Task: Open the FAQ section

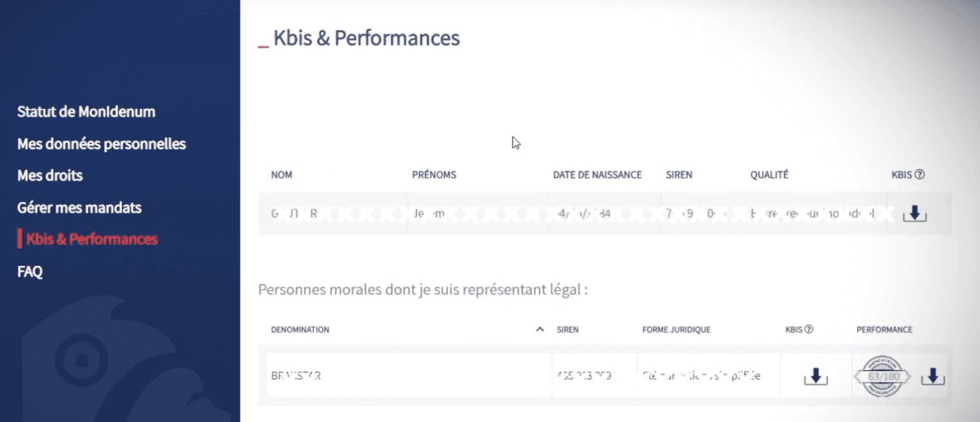Action: pos(30,271)
